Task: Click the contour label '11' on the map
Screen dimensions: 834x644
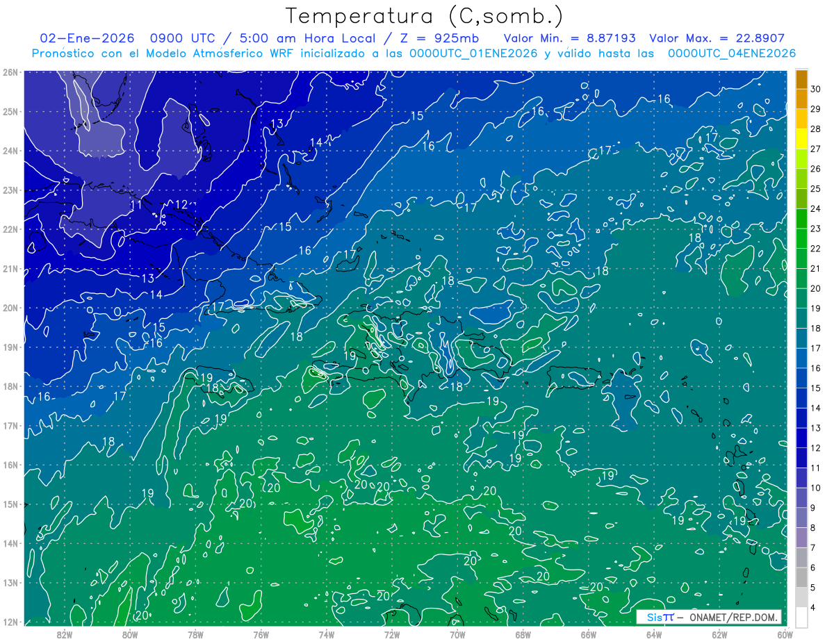Action: click(x=136, y=204)
